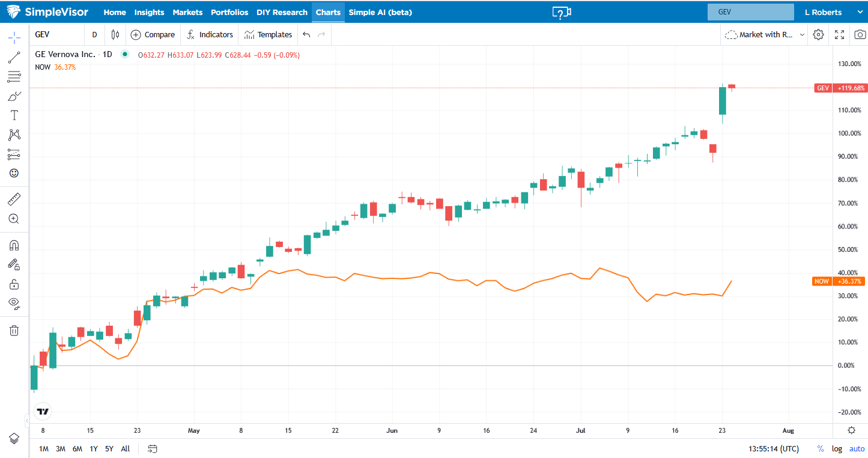
Task: Select the crosshair cursor tool
Action: click(14, 37)
